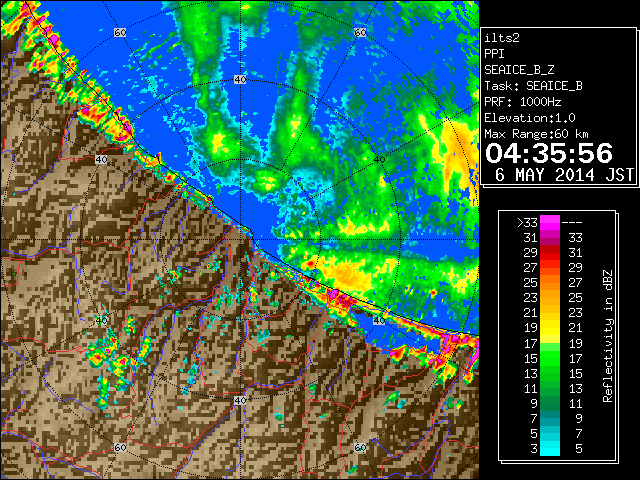Click the "60" ring label southeast of radar
640x480 pixels.
click(360, 448)
